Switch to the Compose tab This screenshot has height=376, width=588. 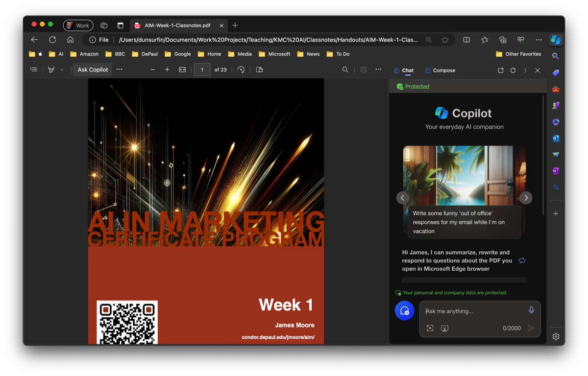coord(440,70)
